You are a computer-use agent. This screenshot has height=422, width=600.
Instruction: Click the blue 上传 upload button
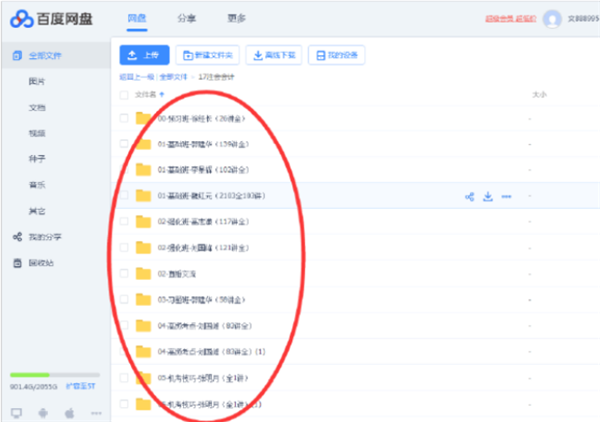coord(144,55)
